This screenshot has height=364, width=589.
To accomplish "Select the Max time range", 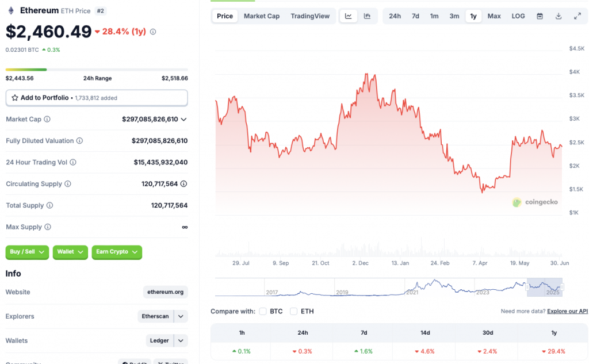I will click(494, 16).
